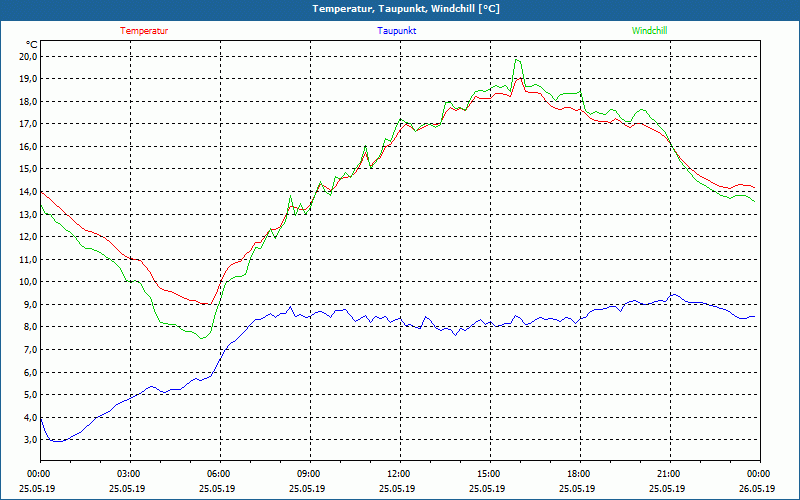Click the 16,0 y-axis value
Viewport: 800px width, 500px height.
(x=29, y=146)
